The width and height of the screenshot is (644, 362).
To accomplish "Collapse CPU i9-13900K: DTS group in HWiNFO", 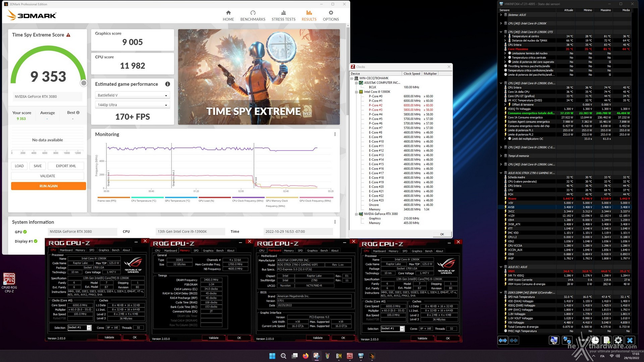I will click(x=501, y=32).
